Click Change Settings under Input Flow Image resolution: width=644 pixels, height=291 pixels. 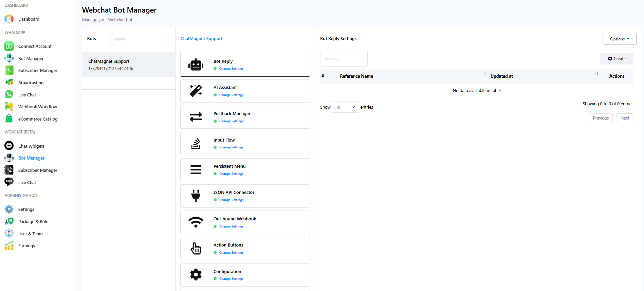(231, 147)
